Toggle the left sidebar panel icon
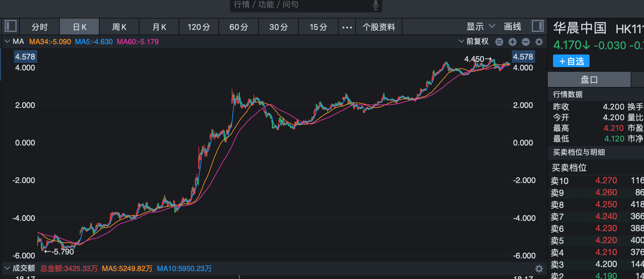 (x=11, y=26)
